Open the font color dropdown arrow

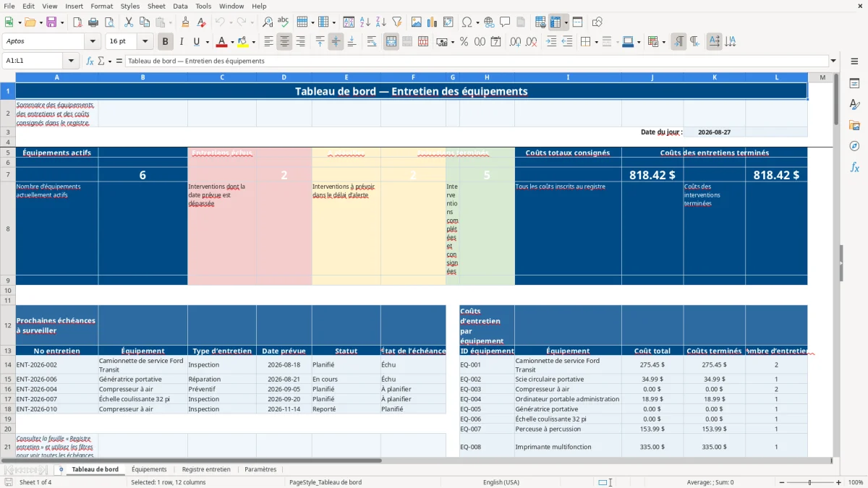click(231, 42)
